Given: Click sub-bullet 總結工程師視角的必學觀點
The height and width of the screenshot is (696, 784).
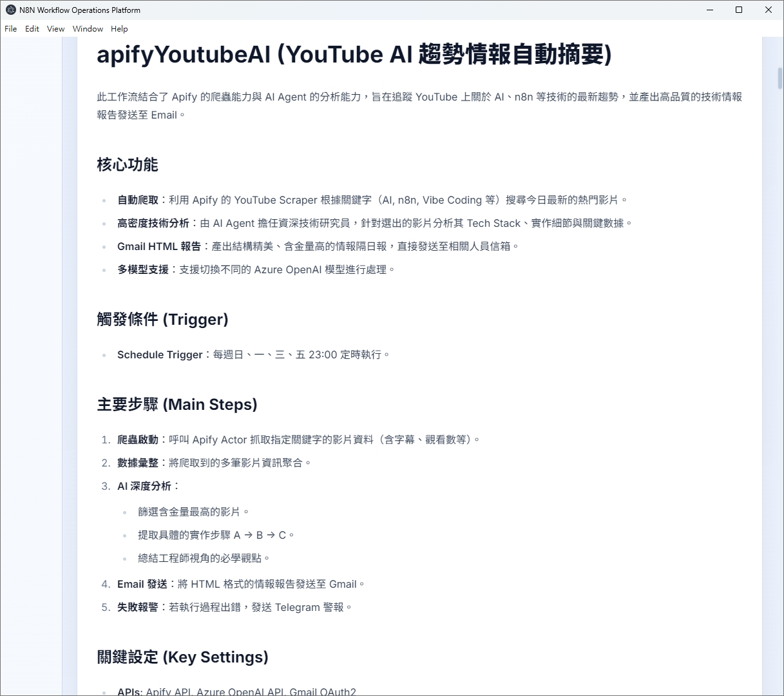Looking at the screenshot, I should pos(204,558).
